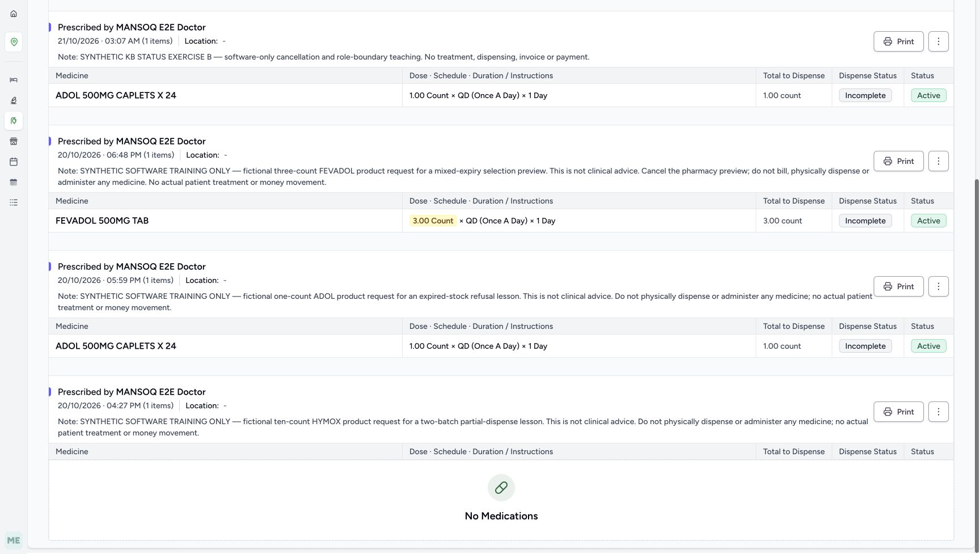Open more options for 04:27 PM HYMOX prescription
Screen dimensions: 980x554
click(x=938, y=412)
